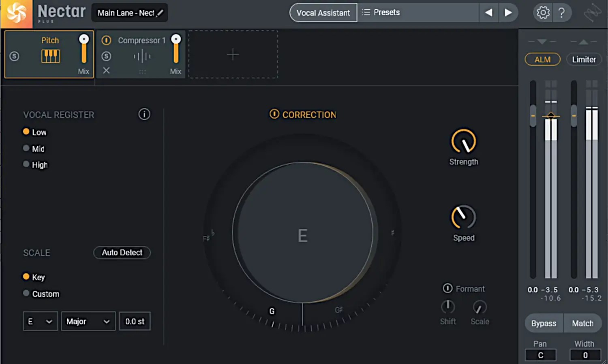This screenshot has width=608, height=364.
Task: Open the help question mark icon
Action: (x=563, y=13)
